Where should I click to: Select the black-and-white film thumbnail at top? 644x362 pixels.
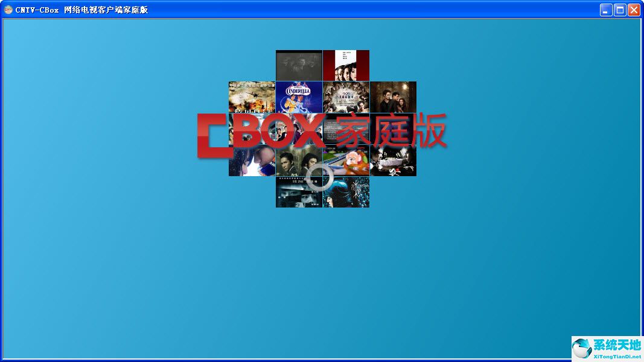tap(299, 65)
